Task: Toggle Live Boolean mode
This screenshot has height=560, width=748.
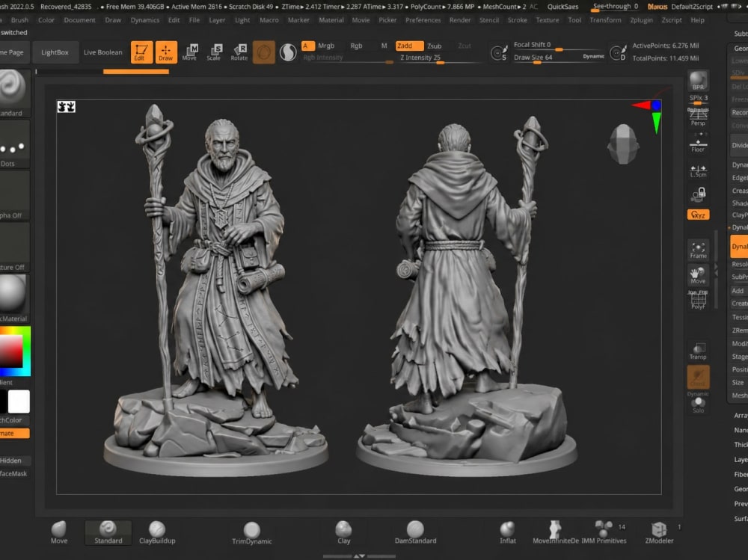Action: coord(102,52)
